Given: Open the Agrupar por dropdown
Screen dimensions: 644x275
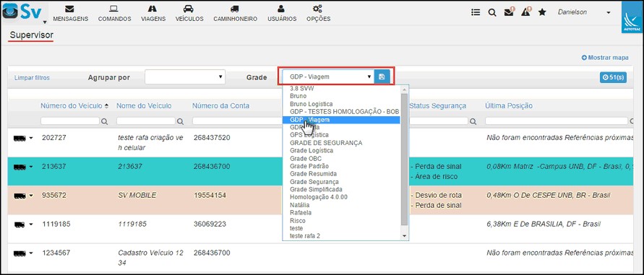Looking at the screenshot, I should point(185,77).
